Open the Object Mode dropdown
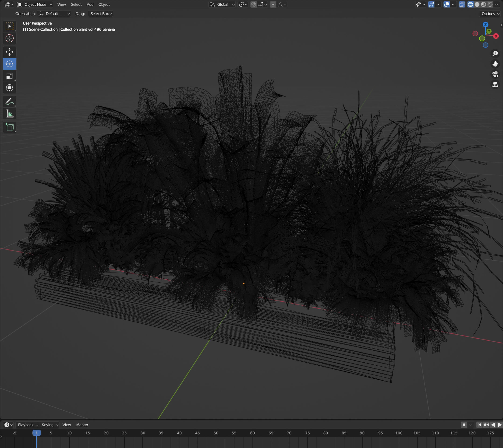Viewport: 503px width, 448px height. tap(35, 4)
